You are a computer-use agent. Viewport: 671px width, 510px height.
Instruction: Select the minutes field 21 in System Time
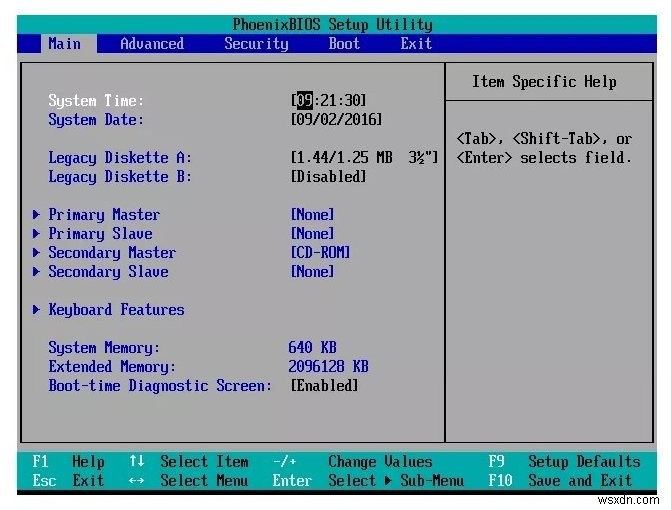(x=328, y=100)
